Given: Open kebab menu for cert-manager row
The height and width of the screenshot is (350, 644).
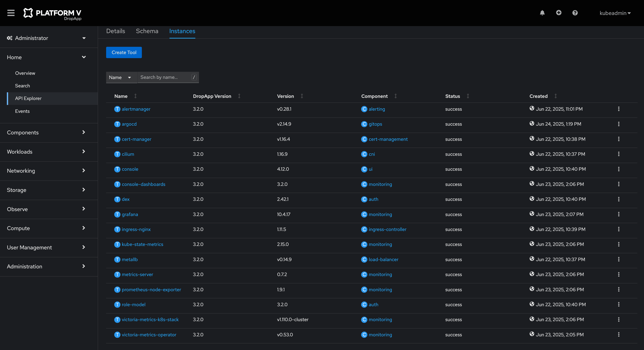Looking at the screenshot, I should (619, 139).
